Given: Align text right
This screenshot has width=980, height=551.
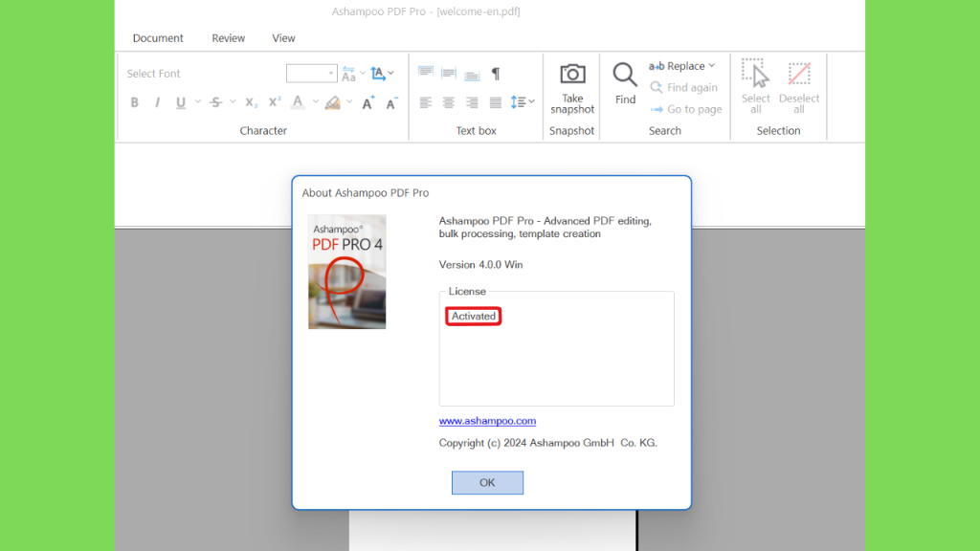Looking at the screenshot, I should (x=472, y=102).
